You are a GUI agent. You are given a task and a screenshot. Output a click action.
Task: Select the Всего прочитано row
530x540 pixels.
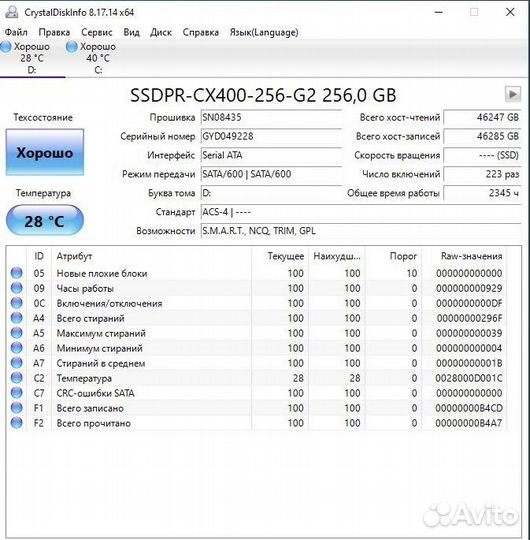click(x=257, y=423)
